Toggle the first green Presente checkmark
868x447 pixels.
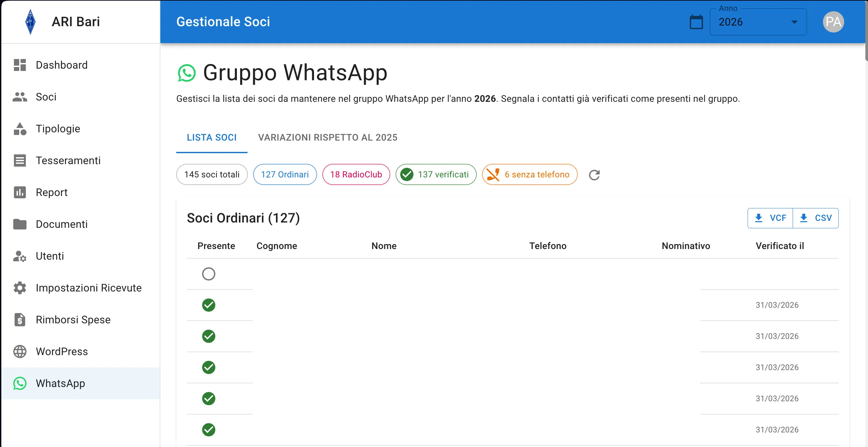point(209,305)
